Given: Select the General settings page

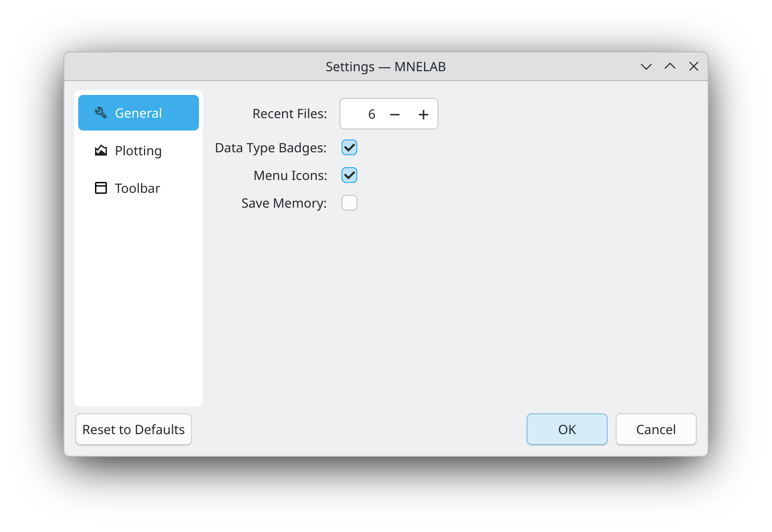Looking at the screenshot, I should (139, 113).
